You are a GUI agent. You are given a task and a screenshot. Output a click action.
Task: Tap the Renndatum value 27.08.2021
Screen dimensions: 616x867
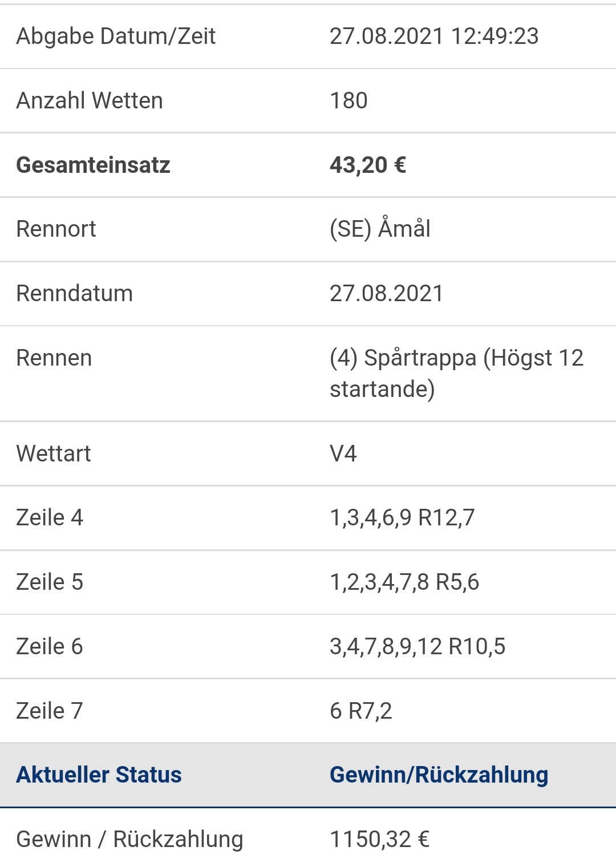coord(386,294)
